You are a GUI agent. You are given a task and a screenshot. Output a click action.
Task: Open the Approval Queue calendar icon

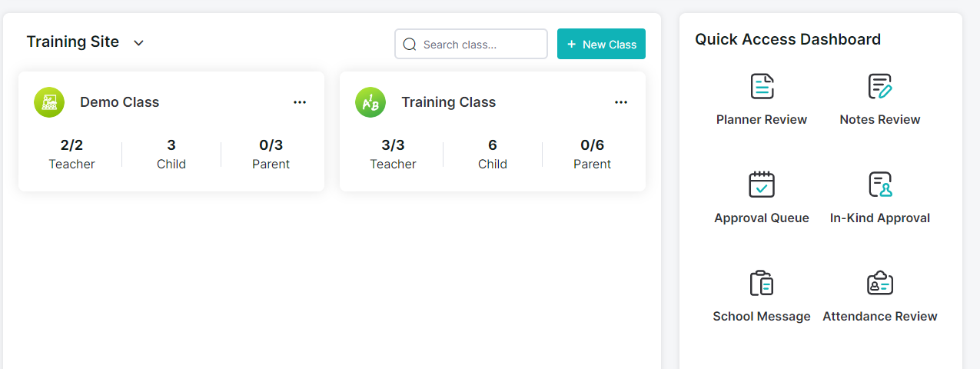[x=762, y=184]
